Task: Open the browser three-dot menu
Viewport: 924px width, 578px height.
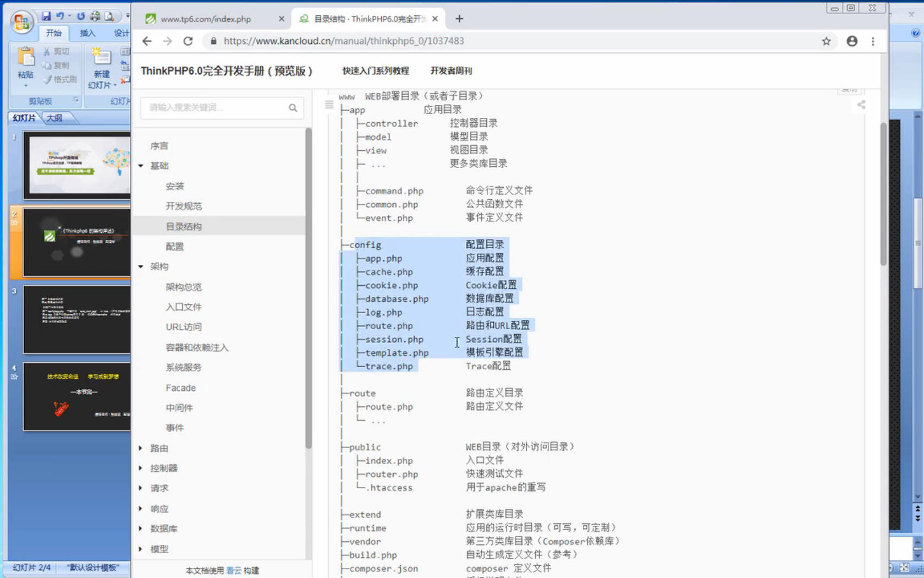Action: [x=873, y=41]
